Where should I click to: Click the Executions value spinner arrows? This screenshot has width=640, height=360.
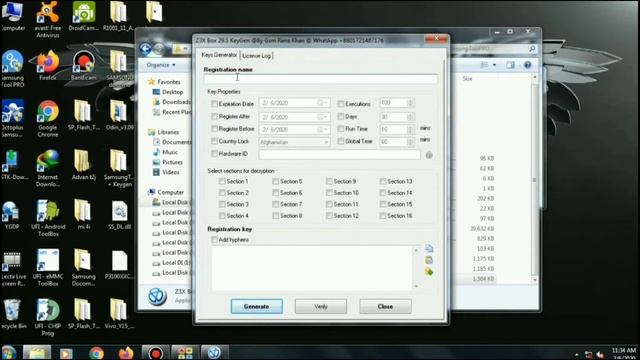[x=410, y=103]
